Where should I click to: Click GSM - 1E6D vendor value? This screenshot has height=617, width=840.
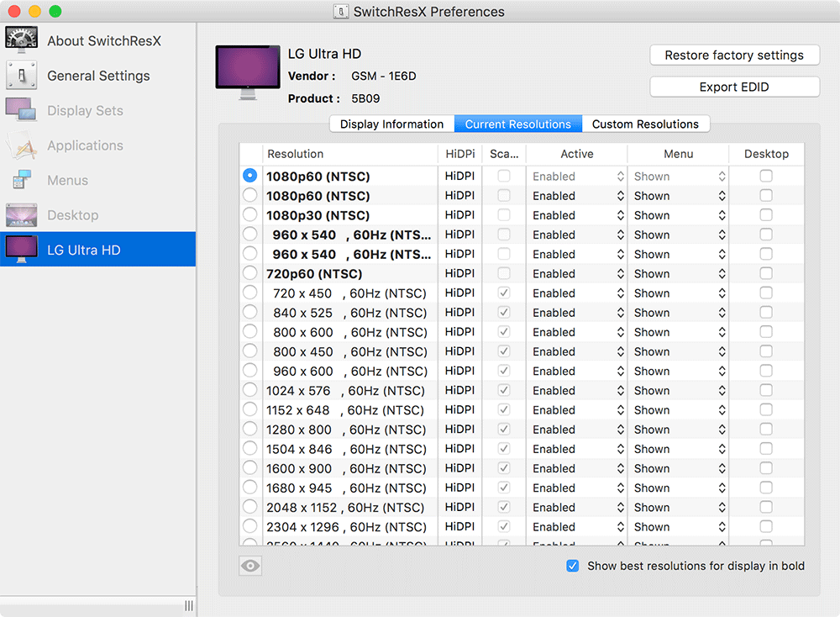[384, 76]
